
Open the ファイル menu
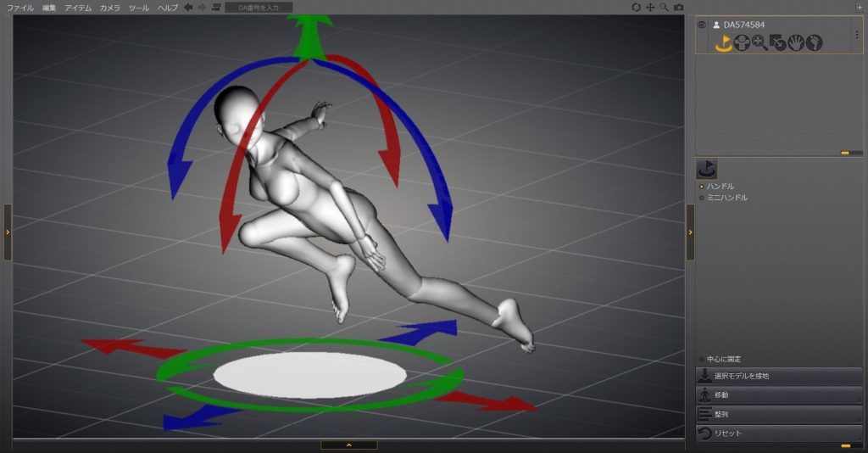coord(20,7)
